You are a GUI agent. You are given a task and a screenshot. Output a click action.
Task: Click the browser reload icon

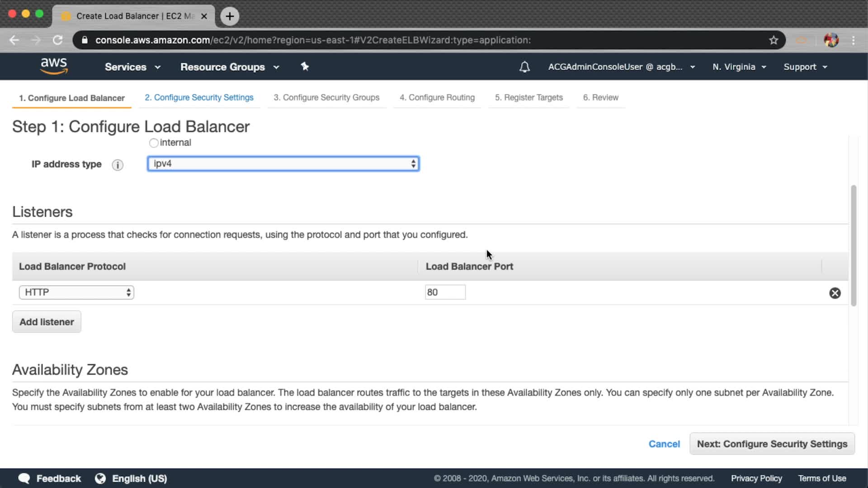point(57,40)
